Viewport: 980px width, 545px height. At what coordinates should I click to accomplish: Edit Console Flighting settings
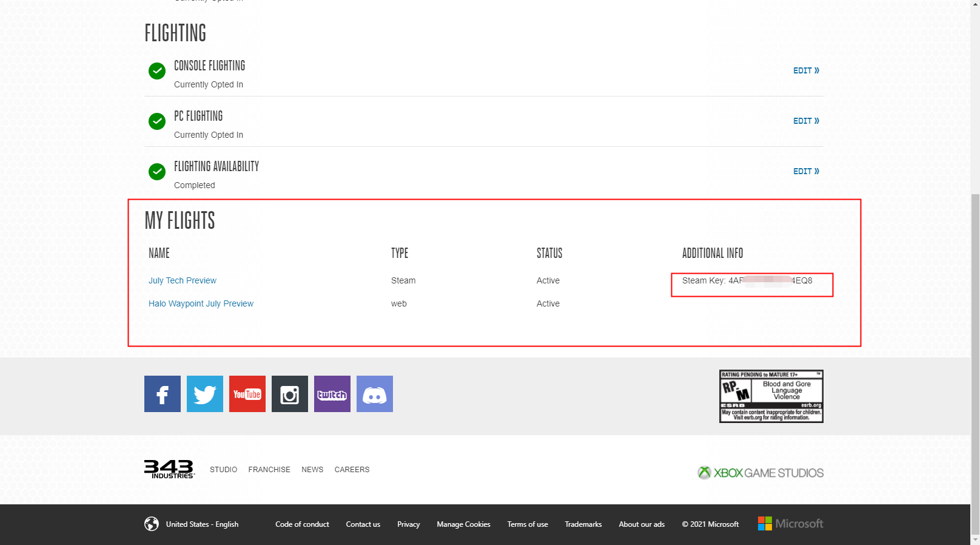pyautogui.click(x=806, y=70)
